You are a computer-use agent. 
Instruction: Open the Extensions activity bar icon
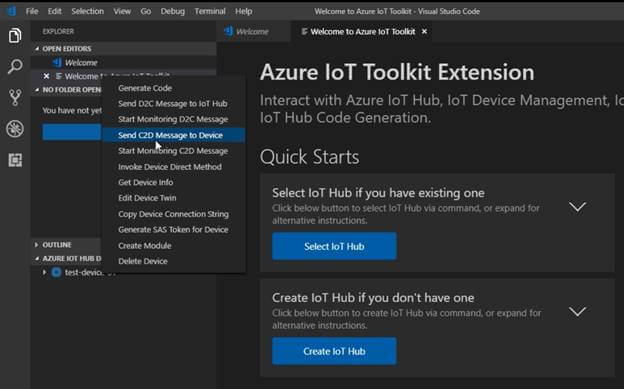point(15,160)
